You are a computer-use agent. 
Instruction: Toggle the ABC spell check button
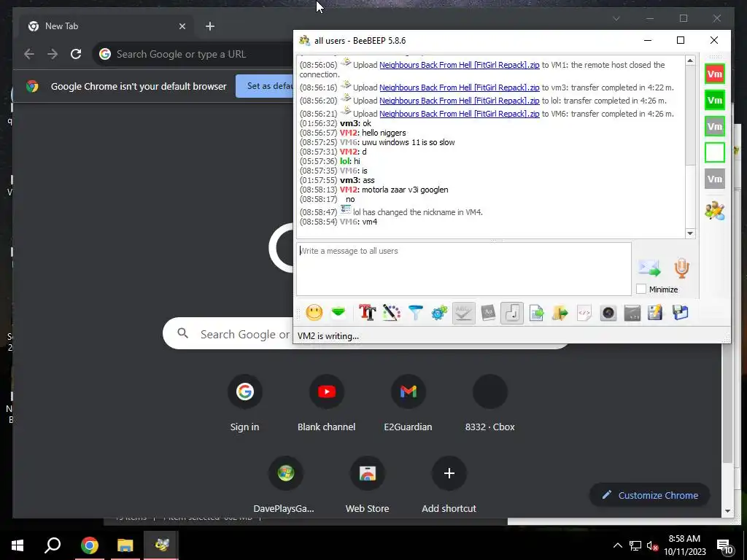pos(463,313)
